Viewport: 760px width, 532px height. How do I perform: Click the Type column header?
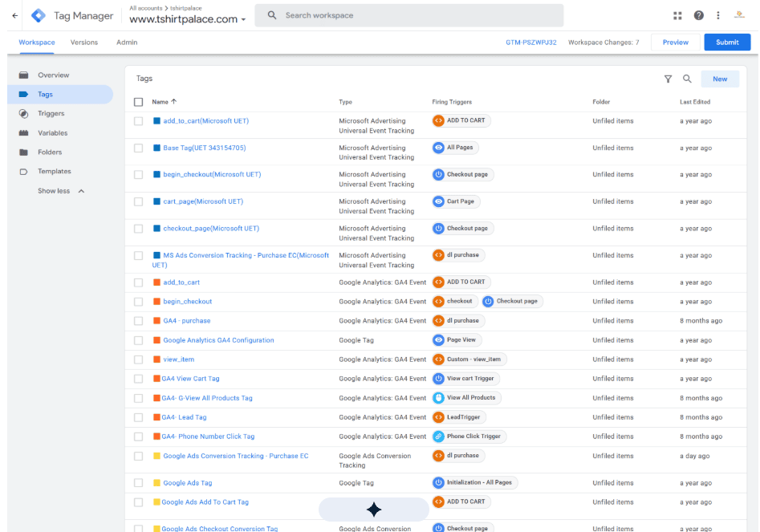(346, 102)
